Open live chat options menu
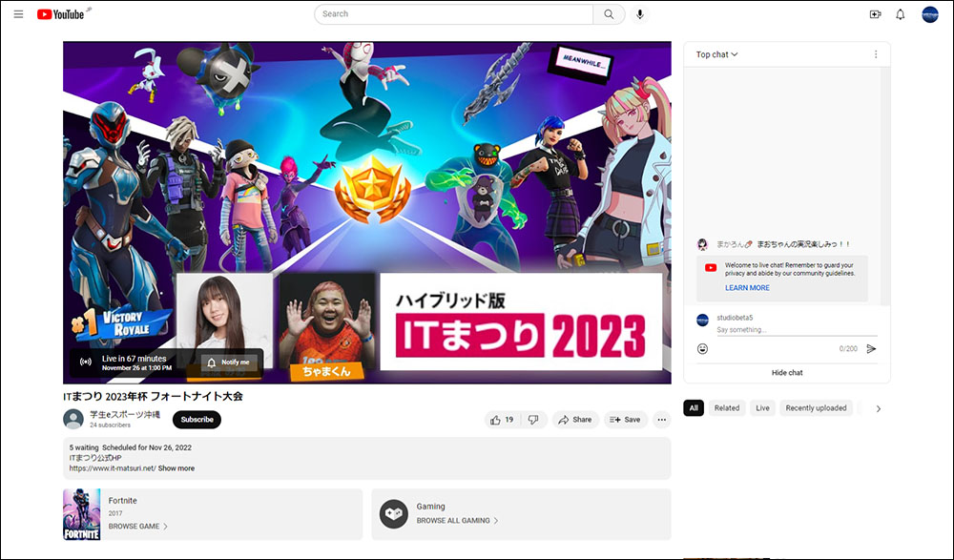Image resolution: width=954 pixels, height=560 pixels. pos(876,54)
